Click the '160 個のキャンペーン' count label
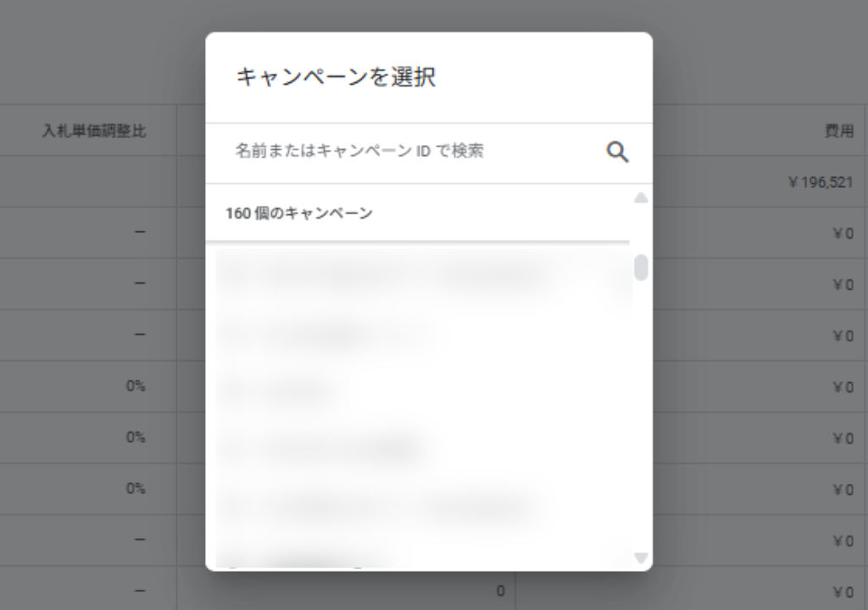Screen dimensions: 868x610 pos(299,213)
